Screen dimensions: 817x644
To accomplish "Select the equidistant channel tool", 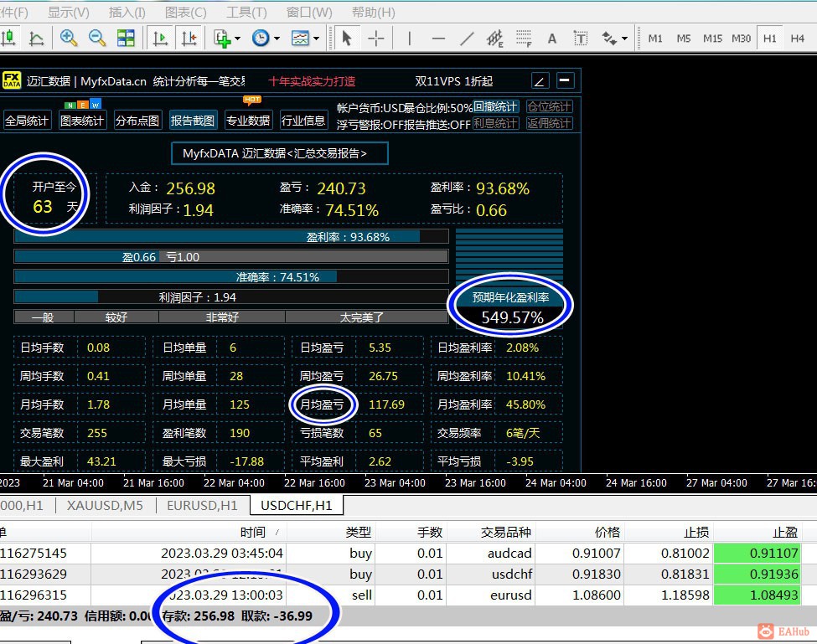I will tap(495, 38).
